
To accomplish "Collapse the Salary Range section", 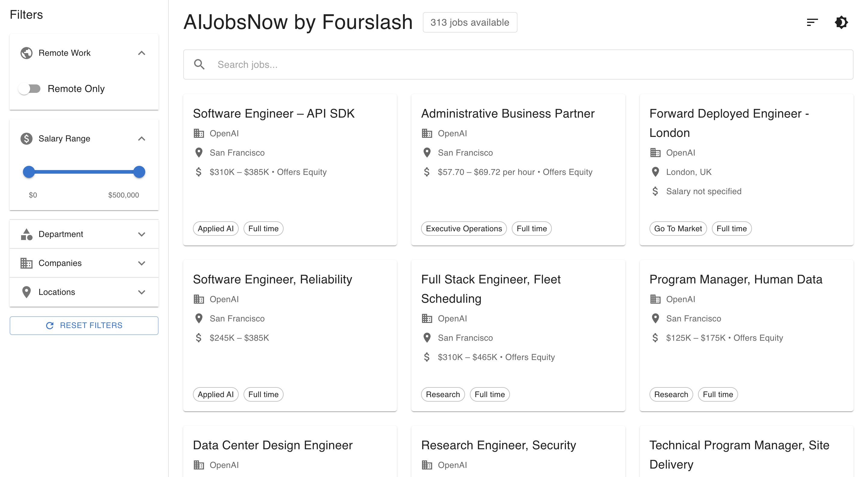I will [x=142, y=139].
